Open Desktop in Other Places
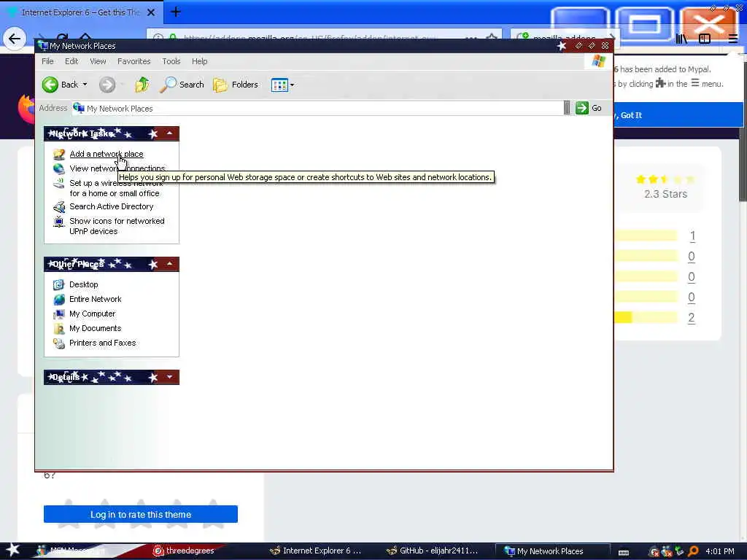747x560 pixels. point(84,284)
